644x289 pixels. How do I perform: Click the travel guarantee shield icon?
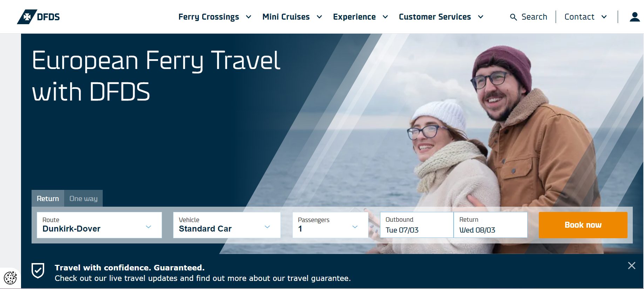click(x=38, y=271)
